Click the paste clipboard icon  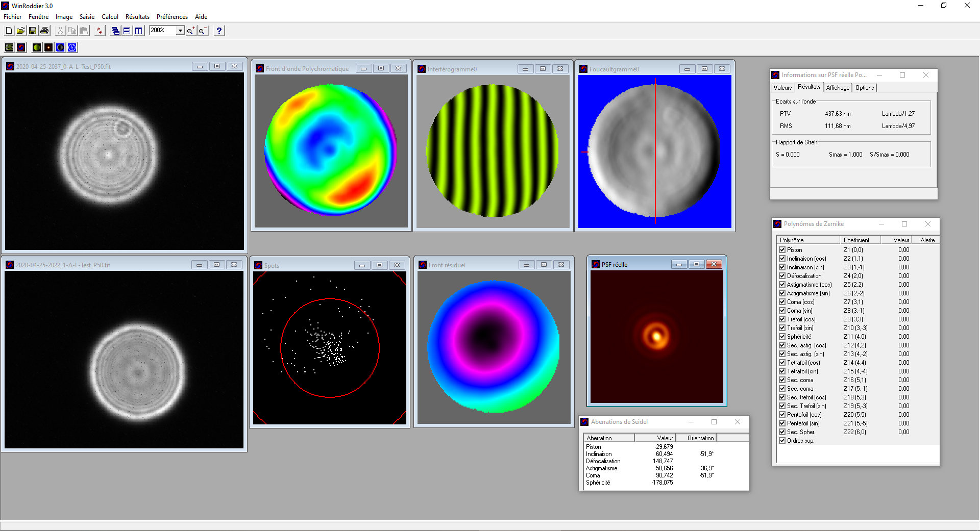84,31
